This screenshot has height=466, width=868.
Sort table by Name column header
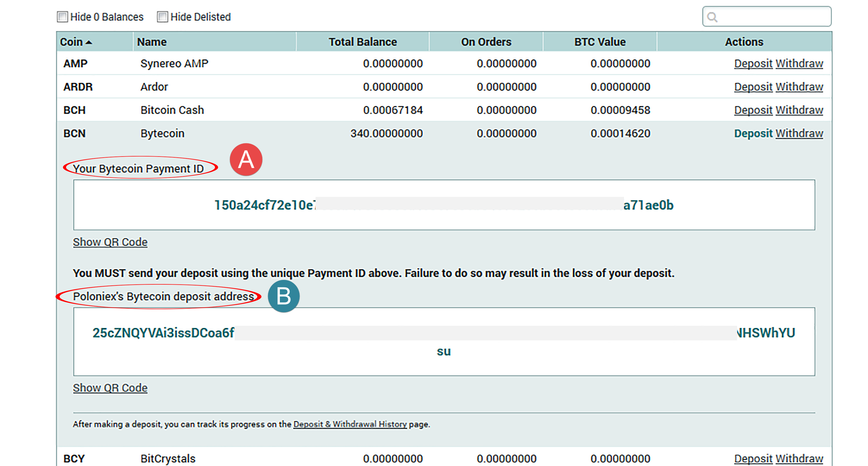pos(152,42)
